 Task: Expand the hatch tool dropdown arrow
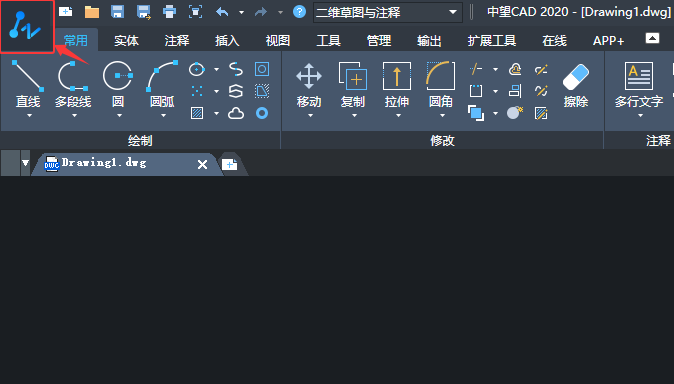tap(216, 114)
